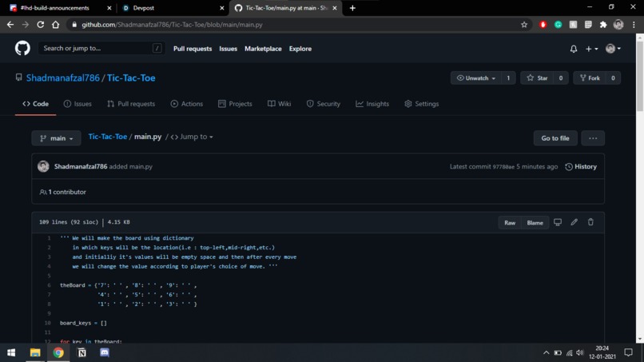The width and height of the screenshot is (644, 362).
Task: Click the Tic-Tac-Toe breadcrumb link
Action: tap(108, 137)
